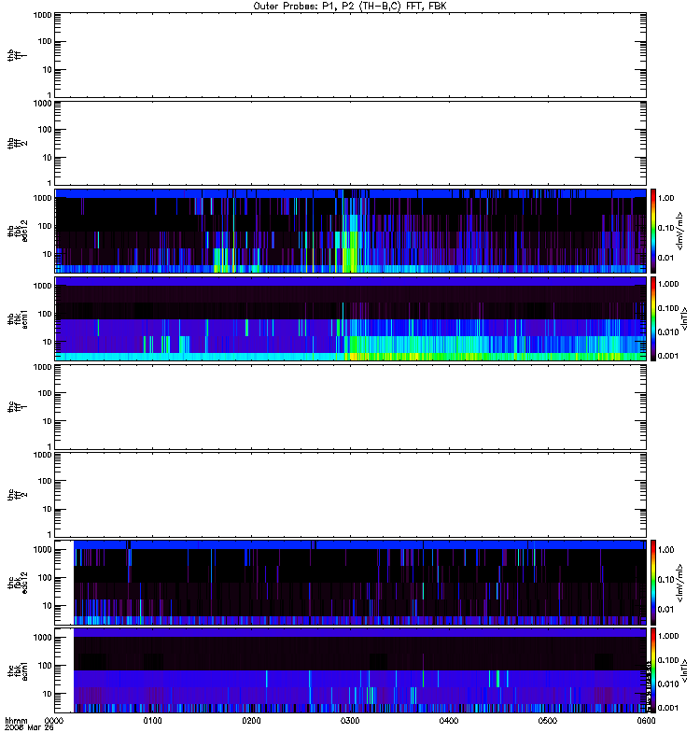Click the "0.100" value on thc scm1 color bar
Viewport: 700px width, 747px height.
(x=668, y=660)
